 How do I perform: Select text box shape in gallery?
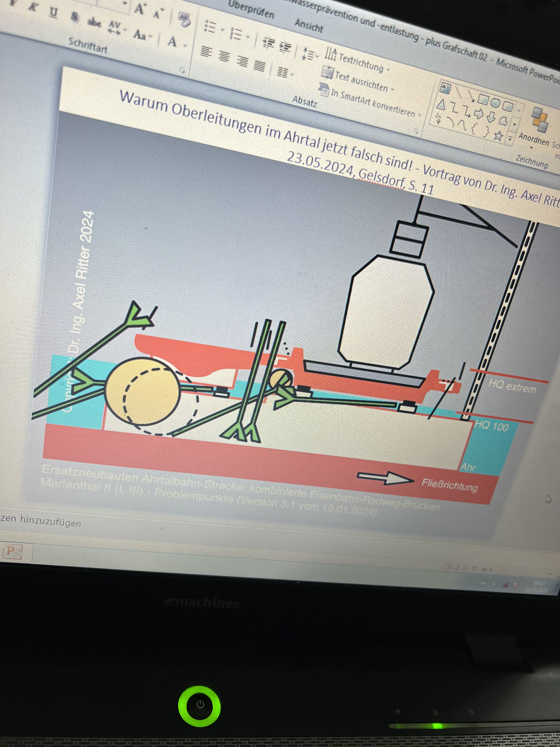pyautogui.click(x=446, y=88)
